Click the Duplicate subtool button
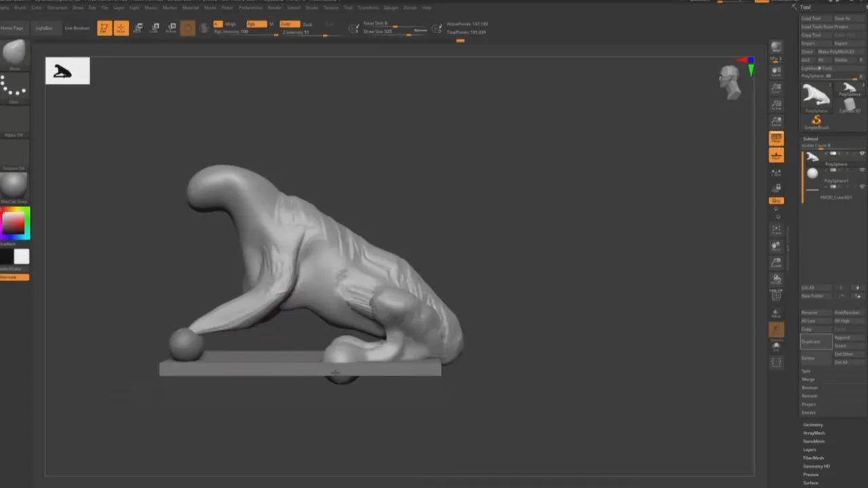The width and height of the screenshot is (868, 488). [816, 342]
